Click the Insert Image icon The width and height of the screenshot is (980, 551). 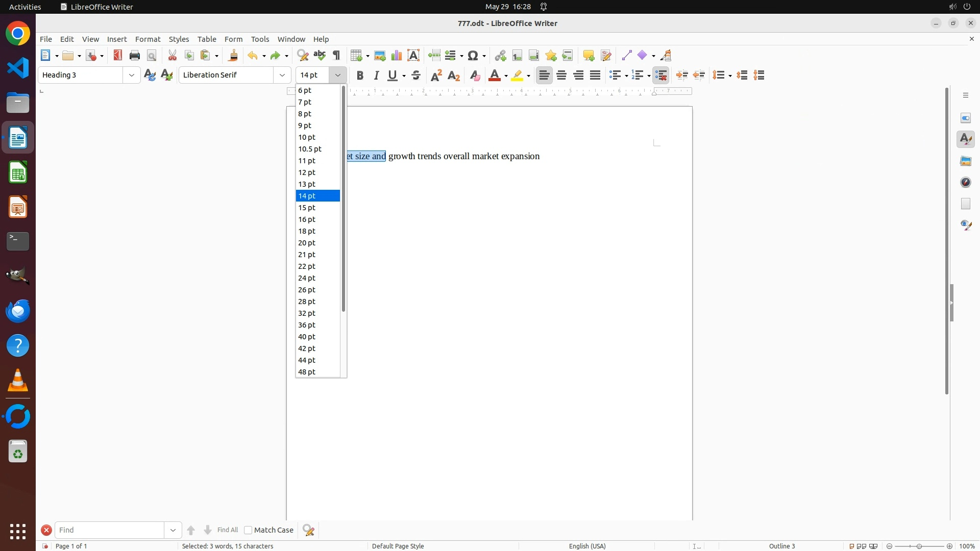click(380, 56)
